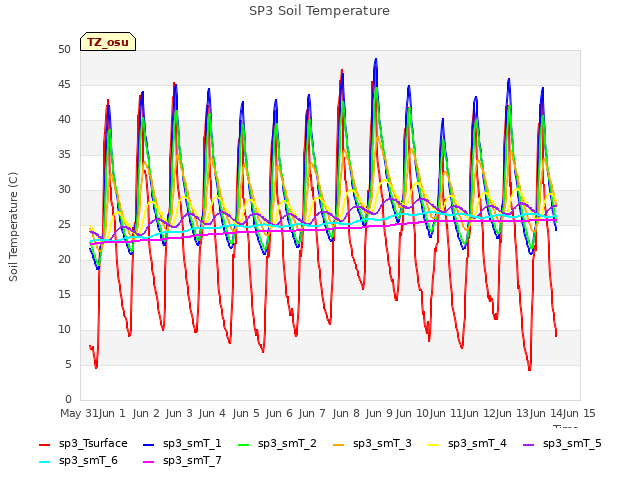Click the 50 y-axis tick label

65,50
